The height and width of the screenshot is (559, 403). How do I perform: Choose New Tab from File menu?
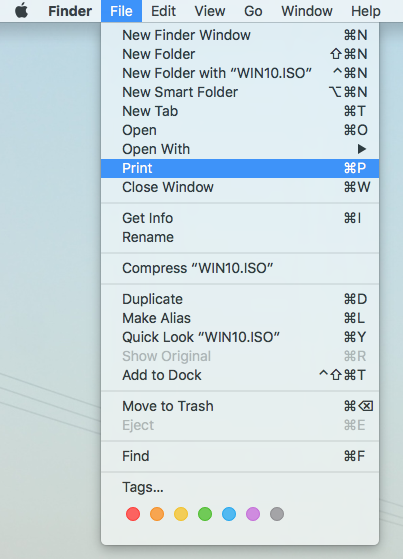pos(240,111)
